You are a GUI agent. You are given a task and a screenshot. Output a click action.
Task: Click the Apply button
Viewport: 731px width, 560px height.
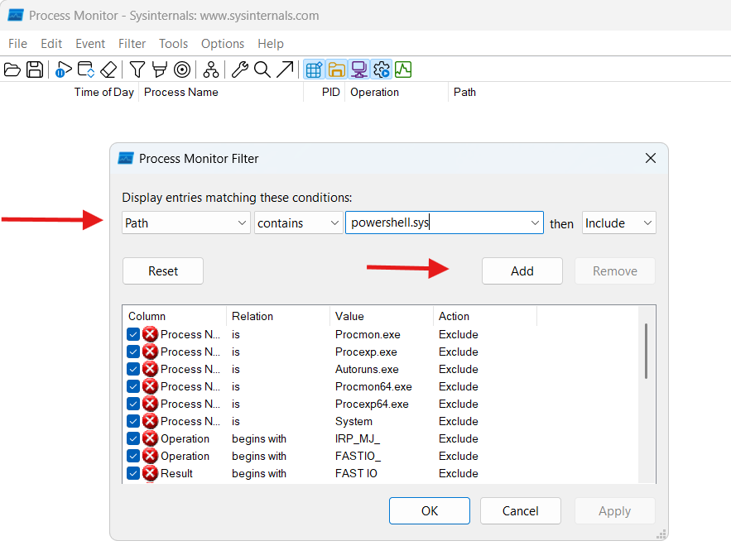click(615, 510)
